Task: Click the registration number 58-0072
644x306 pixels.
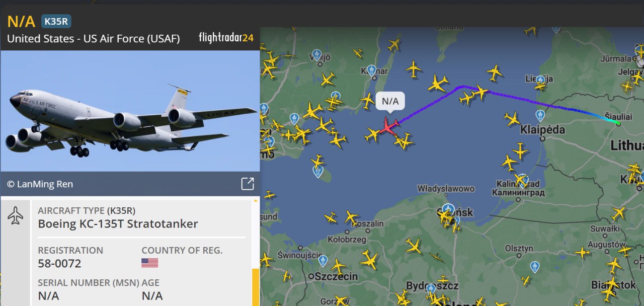Action: click(x=59, y=264)
